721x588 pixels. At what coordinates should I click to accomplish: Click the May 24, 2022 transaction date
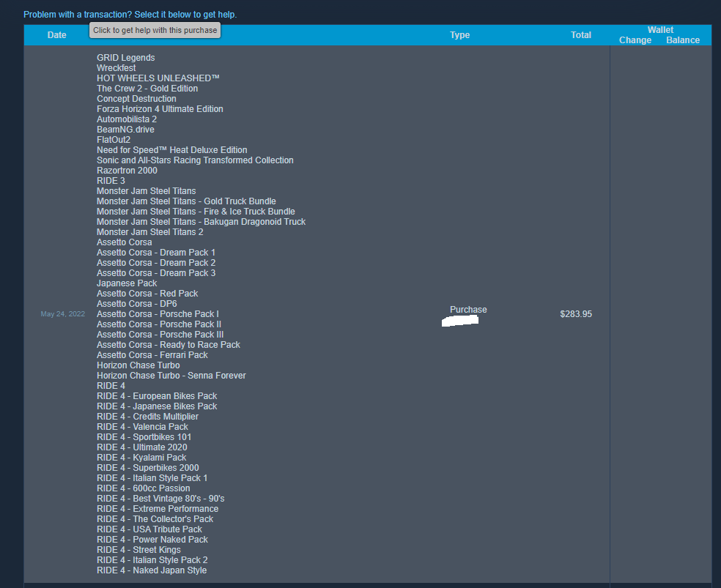click(63, 314)
